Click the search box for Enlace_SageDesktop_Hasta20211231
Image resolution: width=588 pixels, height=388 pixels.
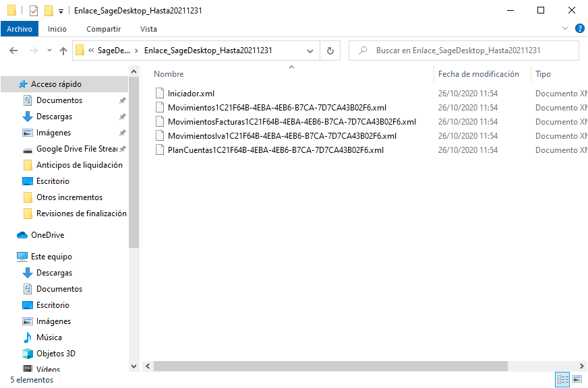pos(464,51)
